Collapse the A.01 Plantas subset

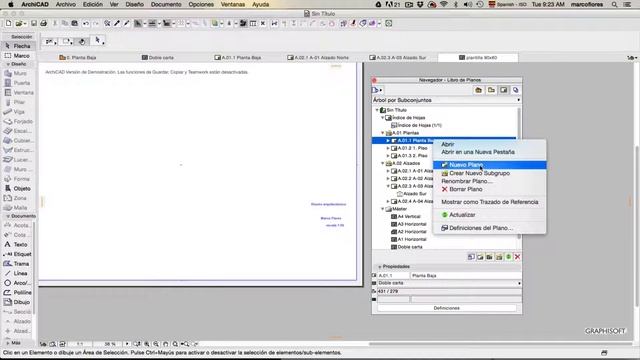tap(383, 133)
